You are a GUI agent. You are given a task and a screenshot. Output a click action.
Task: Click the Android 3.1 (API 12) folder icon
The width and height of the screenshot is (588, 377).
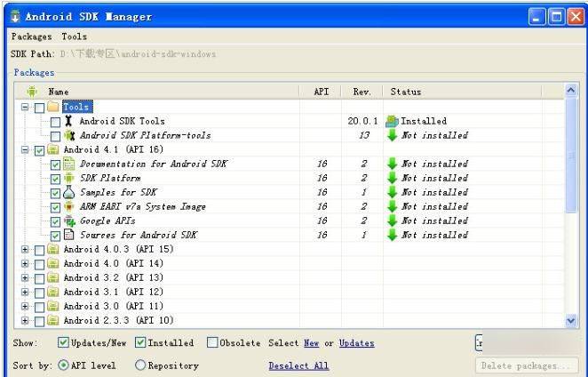(x=53, y=292)
